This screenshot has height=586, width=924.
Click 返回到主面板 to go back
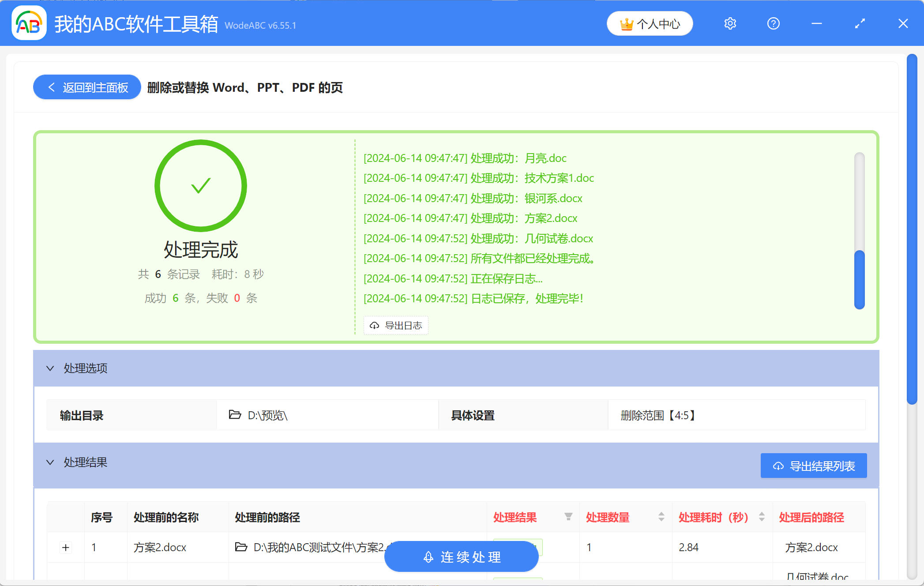tap(86, 87)
